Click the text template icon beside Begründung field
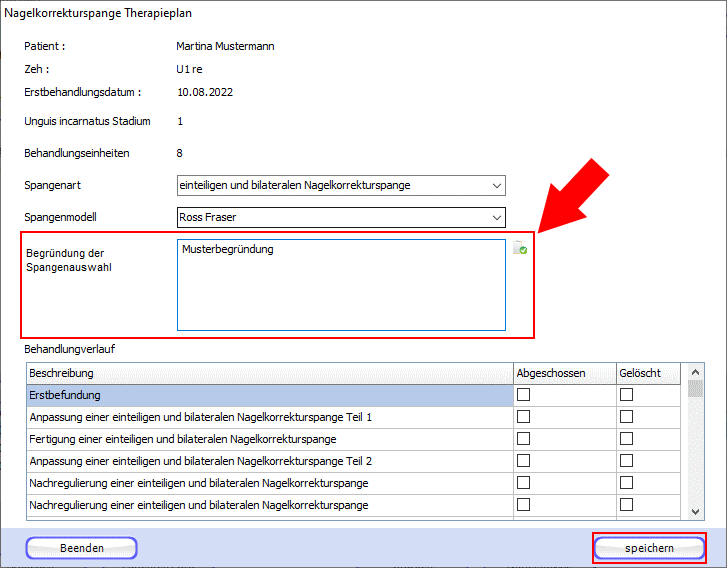Image resolution: width=727 pixels, height=568 pixels. pos(520,249)
